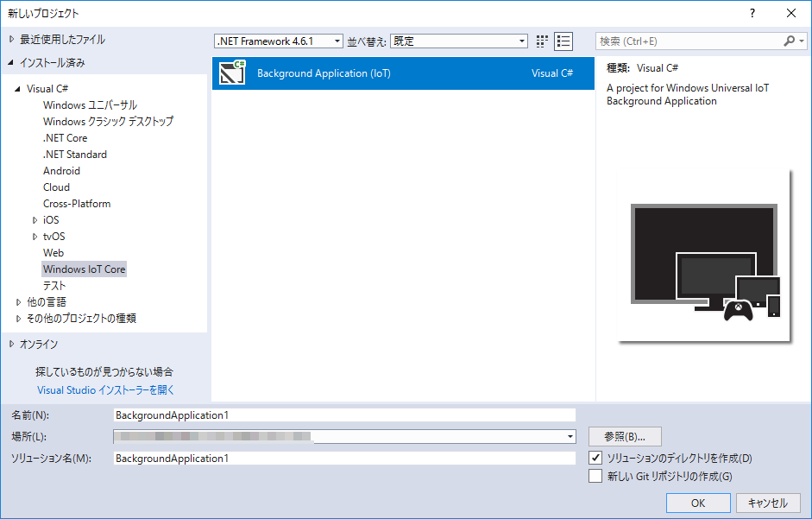Click the キャンセル button
This screenshot has height=519, width=812.
768,503
